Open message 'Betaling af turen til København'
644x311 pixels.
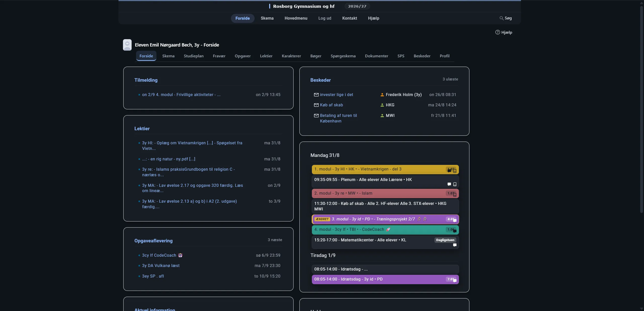338,118
